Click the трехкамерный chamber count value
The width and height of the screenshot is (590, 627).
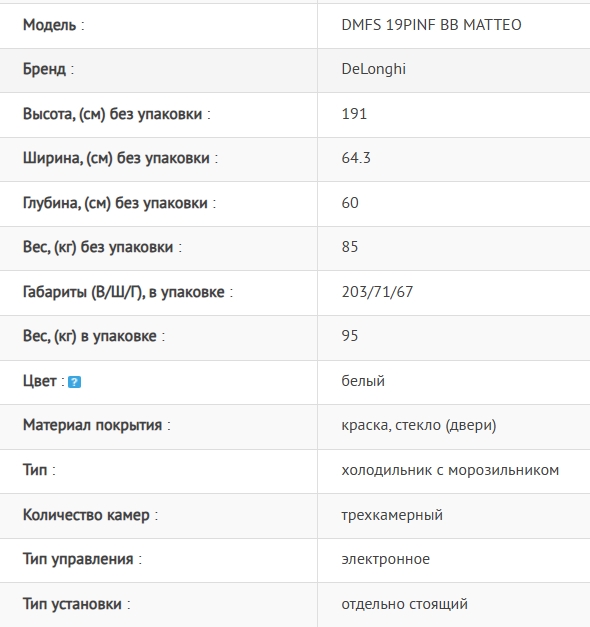(392, 515)
